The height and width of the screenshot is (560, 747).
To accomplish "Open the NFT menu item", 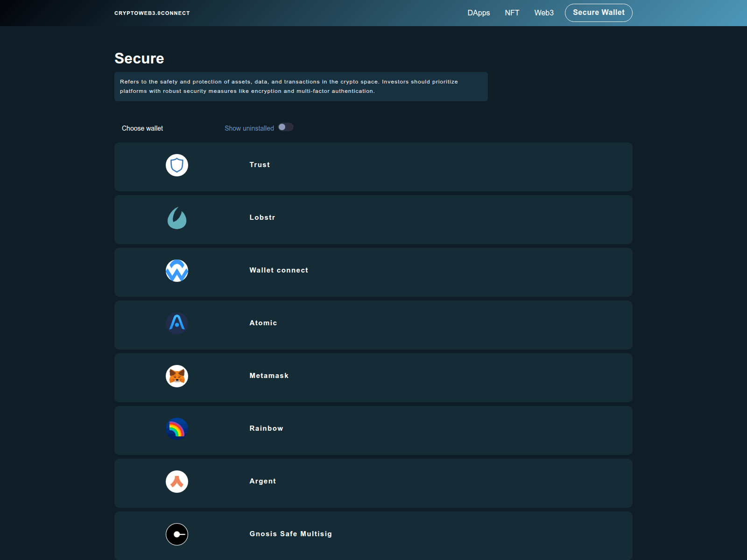I will point(512,13).
